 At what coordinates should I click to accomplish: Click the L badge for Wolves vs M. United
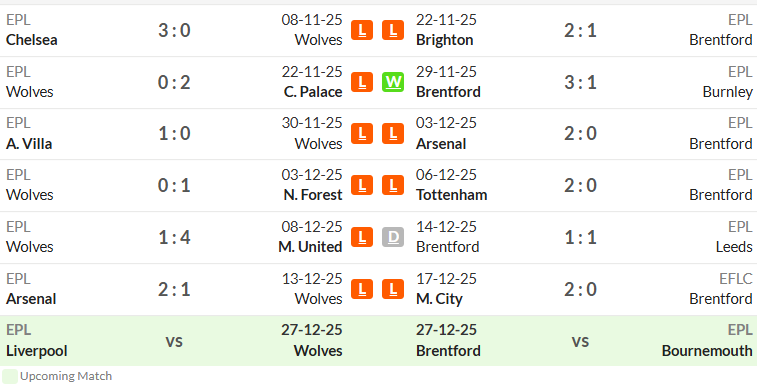click(x=362, y=237)
